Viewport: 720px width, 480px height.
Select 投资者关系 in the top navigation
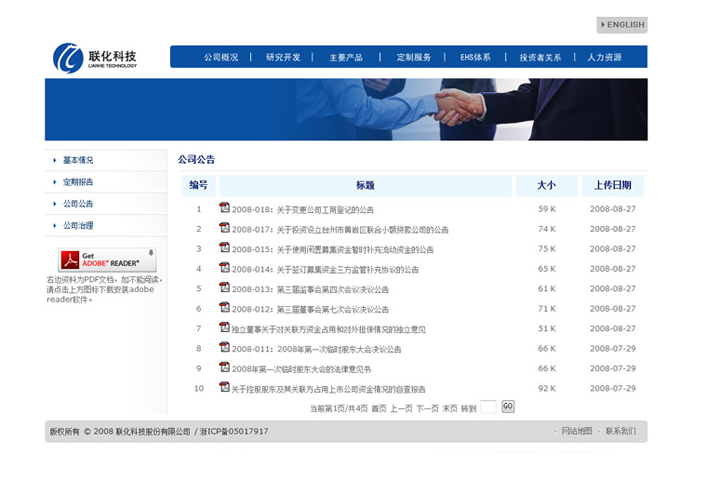[540, 58]
